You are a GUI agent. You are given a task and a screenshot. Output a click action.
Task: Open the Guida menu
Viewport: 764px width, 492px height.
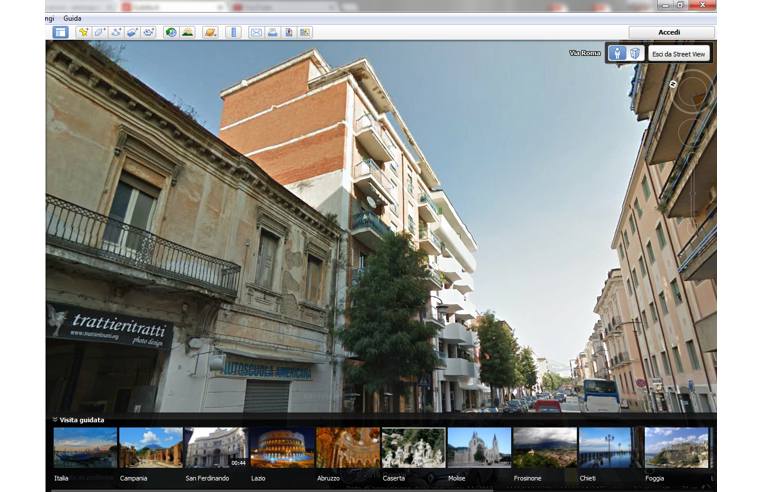coord(72,18)
